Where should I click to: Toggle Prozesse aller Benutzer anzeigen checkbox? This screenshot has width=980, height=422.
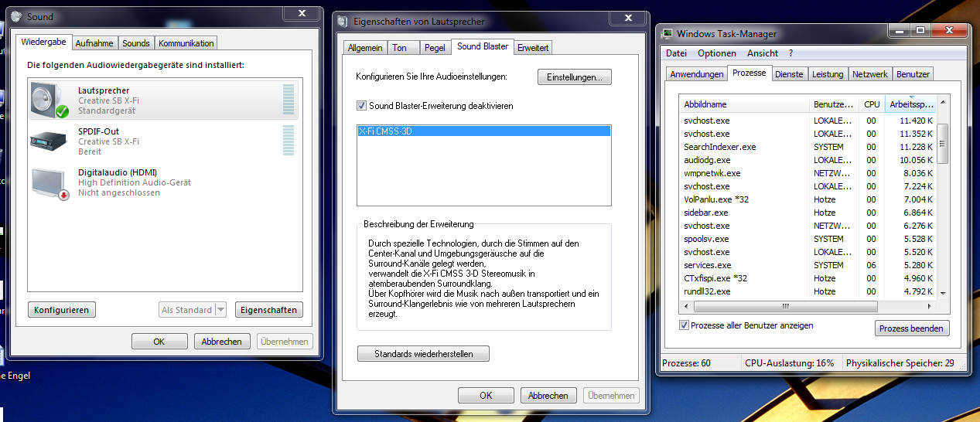click(684, 325)
